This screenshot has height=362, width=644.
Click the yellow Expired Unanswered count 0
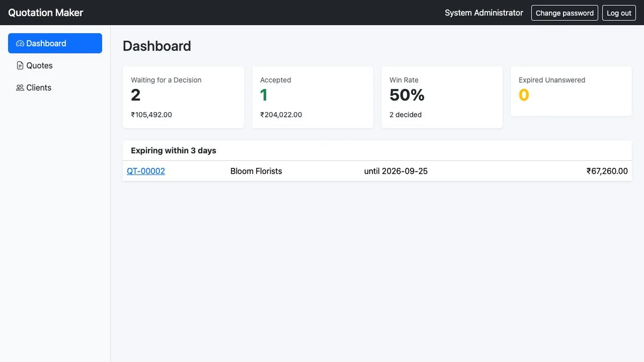(x=524, y=95)
